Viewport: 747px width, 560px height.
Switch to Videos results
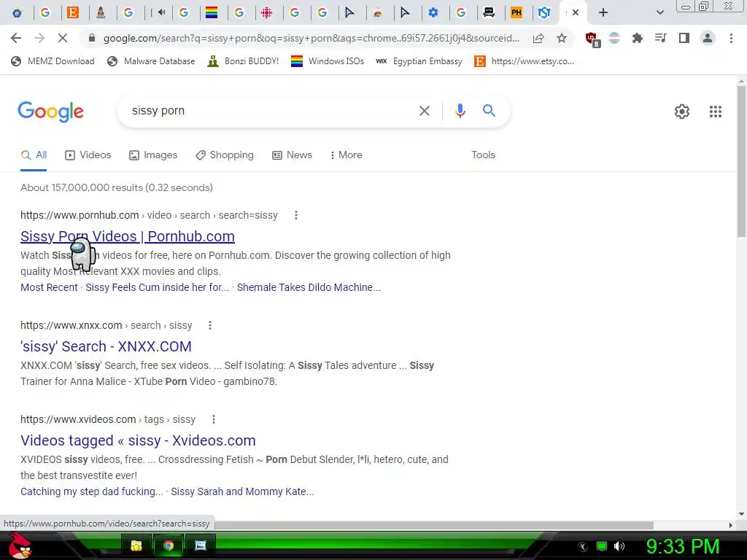click(x=88, y=155)
